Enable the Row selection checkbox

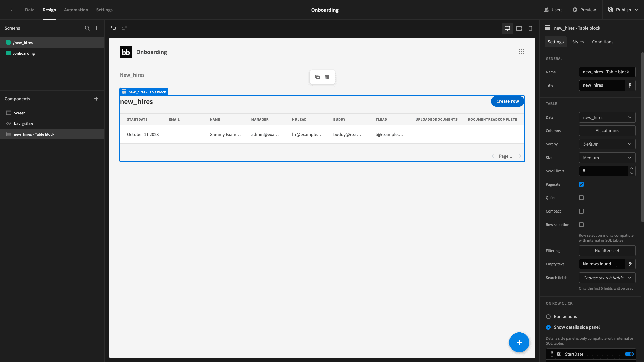point(581,225)
